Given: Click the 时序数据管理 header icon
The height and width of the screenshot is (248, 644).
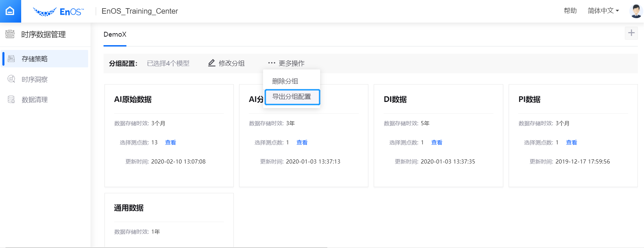Looking at the screenshot, I should (x=10, y=34).
